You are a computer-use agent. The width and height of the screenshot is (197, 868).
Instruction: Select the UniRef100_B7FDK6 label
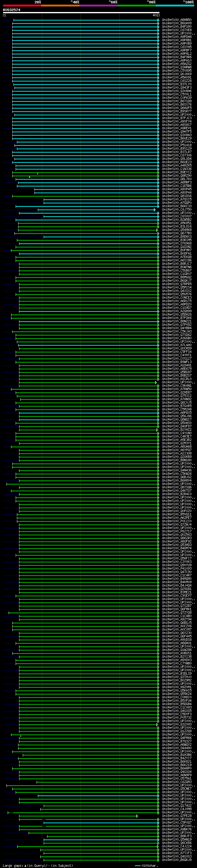177,318
